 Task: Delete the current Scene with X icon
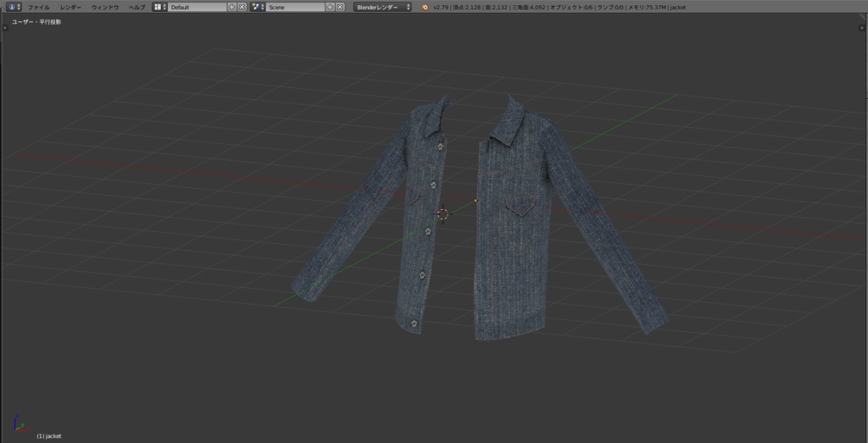340,7
